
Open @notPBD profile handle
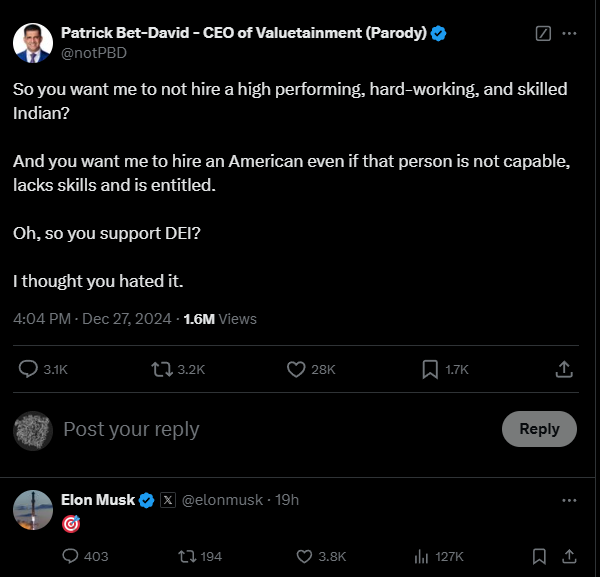[x=94, y=53]
